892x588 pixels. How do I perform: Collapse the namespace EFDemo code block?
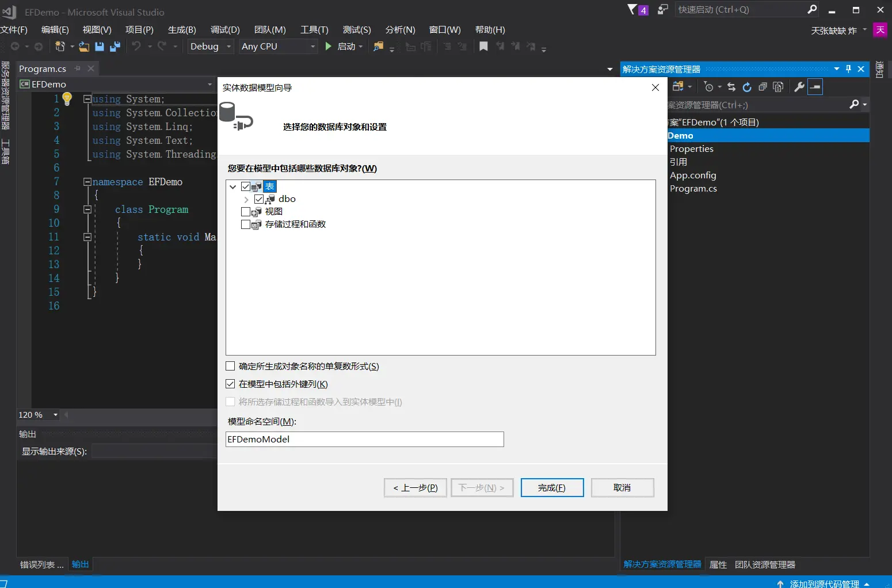[x=87, y=182]
